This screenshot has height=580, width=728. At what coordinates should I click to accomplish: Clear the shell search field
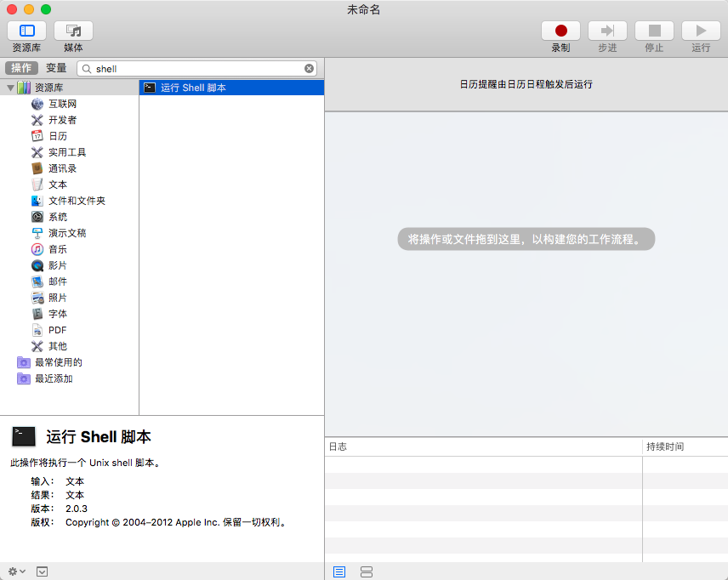pyautogui.click(x=308, y=68)
